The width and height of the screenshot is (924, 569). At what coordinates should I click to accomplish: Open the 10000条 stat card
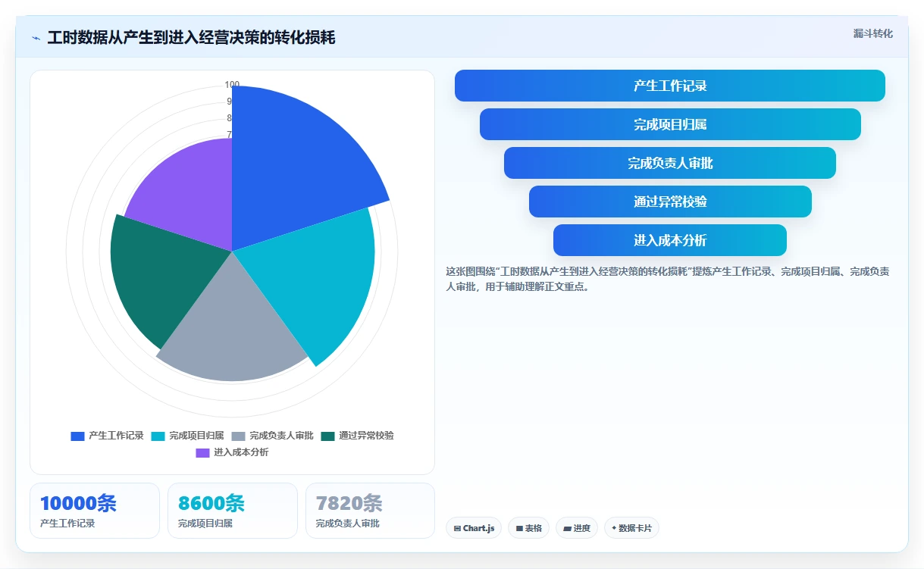click(x=95, y=511)
